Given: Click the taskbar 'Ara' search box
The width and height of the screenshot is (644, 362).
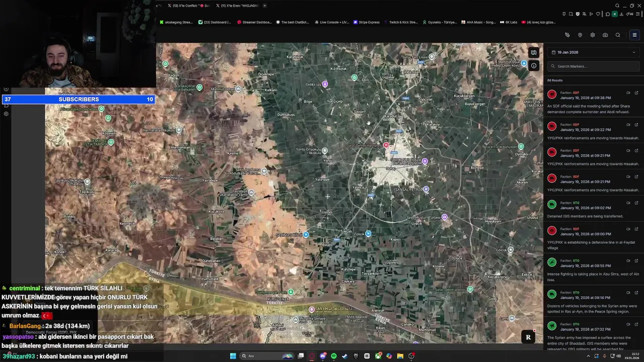Looking at the screenshot, I should [x=267, y=356].
